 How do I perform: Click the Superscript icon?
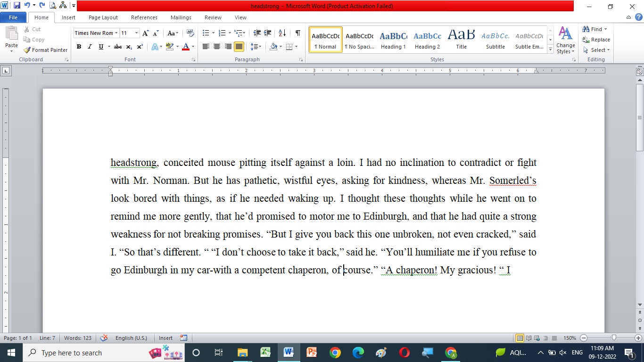coord(140,47)
